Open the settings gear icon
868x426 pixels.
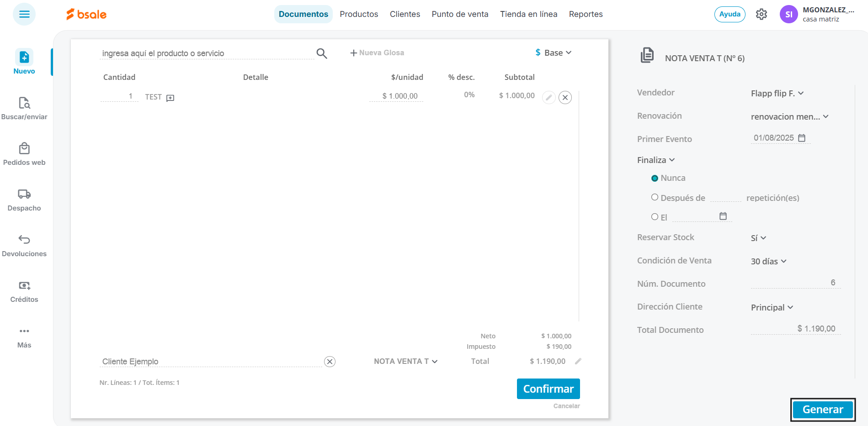point(761,14)
